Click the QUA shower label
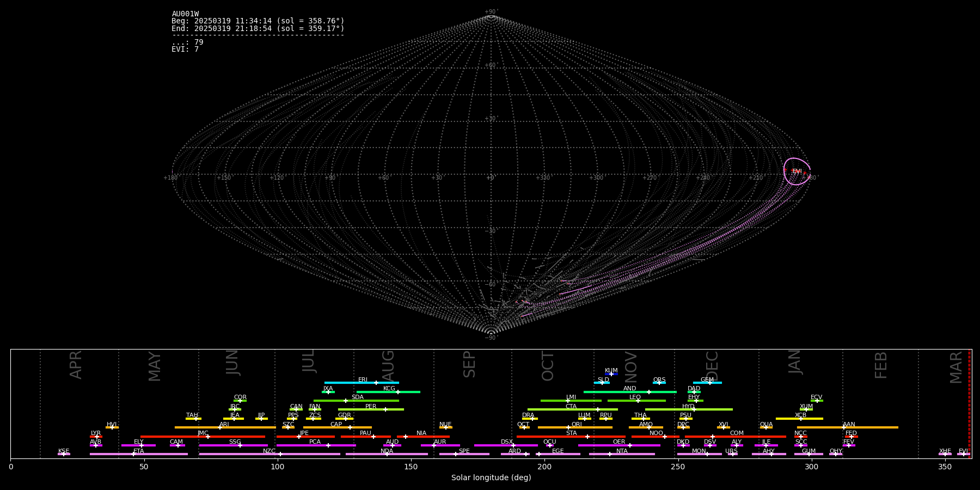Viewport: 980px width, 490px height. [x=766, y=425]
